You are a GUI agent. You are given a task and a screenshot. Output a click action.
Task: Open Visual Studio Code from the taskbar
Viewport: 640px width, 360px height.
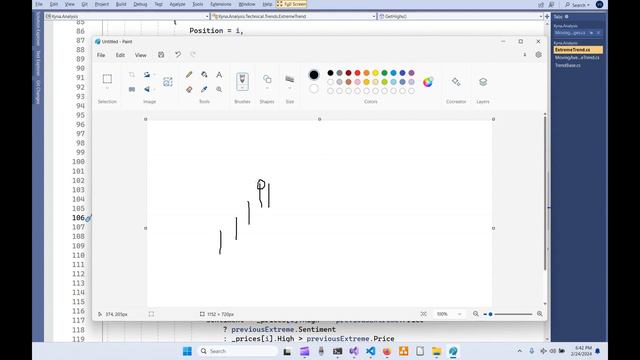[x=370, y=351]
